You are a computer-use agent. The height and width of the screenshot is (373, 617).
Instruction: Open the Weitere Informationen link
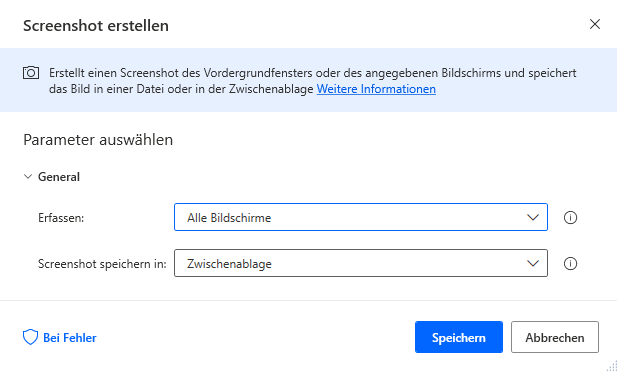tap(376, 89)
